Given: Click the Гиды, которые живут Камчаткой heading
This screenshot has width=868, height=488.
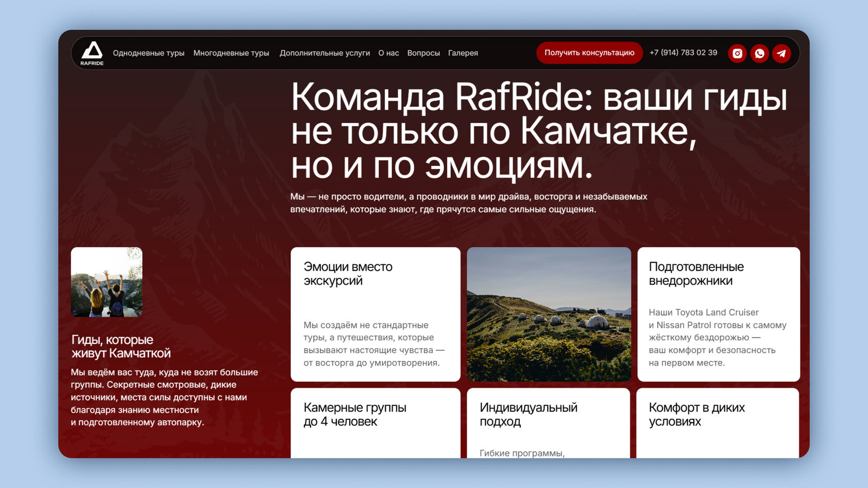Looking at the screenshot, I should [x=121, y=347].
